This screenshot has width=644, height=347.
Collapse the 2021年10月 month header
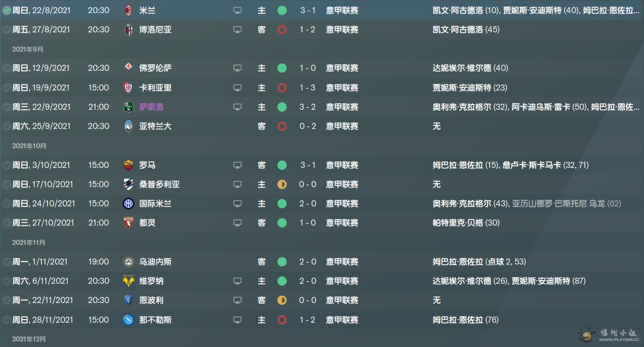pos(29,146)
